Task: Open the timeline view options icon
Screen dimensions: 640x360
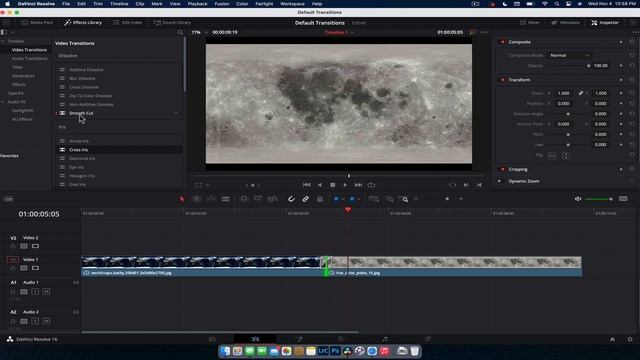Action: [8, 199]
